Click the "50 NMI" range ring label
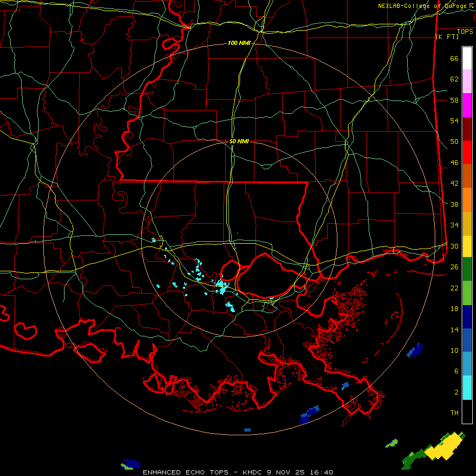476x476 pixels. click(239, 141)
